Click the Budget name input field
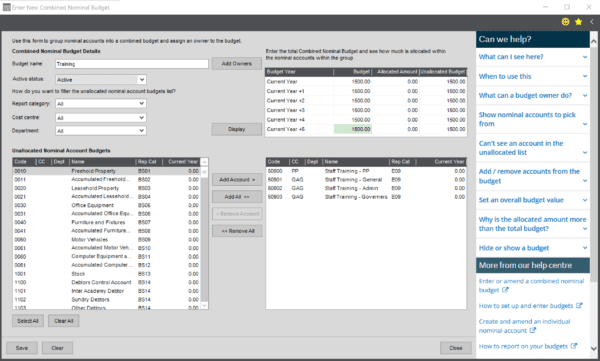600x361 pixels. click(x=132, y=64)
